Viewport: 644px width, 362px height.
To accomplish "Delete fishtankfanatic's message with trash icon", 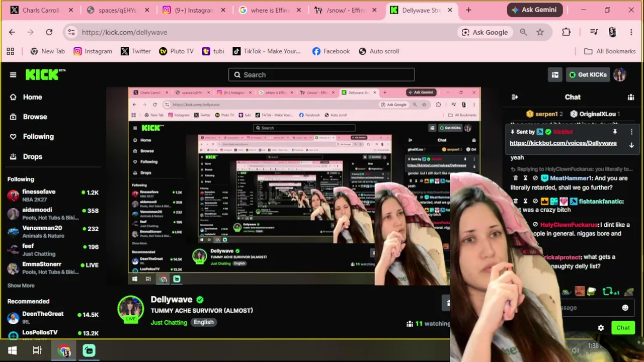I will click(516, 201).
